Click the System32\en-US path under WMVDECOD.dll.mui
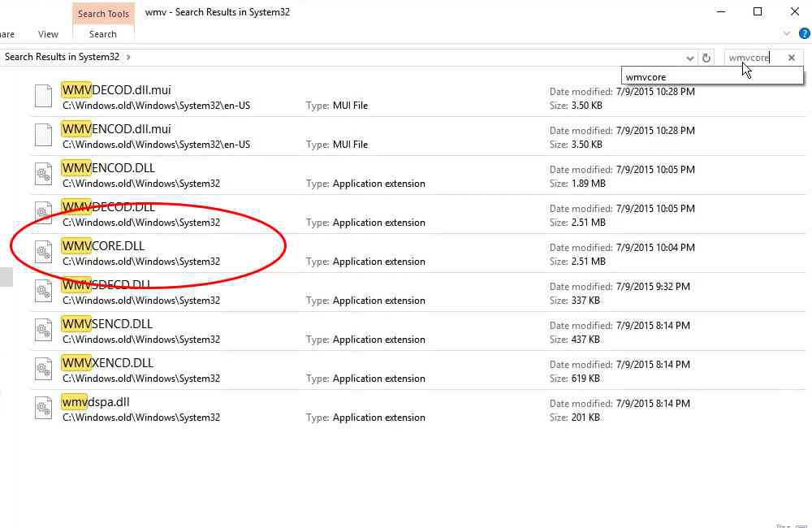The width and height of the screenshot is (812, 528). pos(157,106)
